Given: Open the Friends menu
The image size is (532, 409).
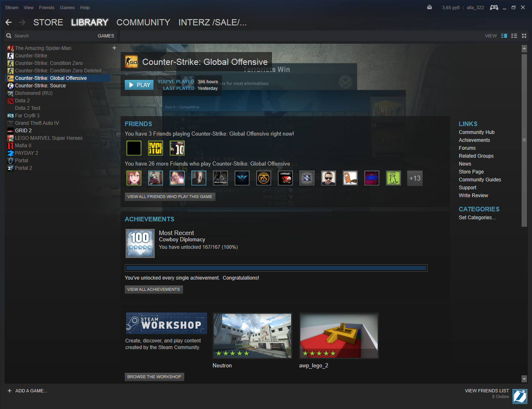Looking at the screenshot, I should pos(47,7).
